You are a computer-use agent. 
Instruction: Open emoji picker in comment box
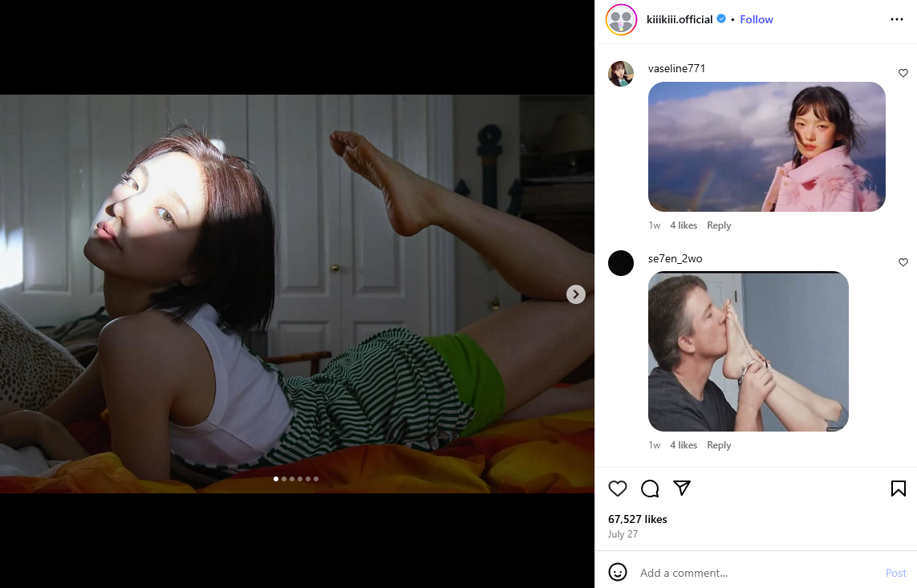coord(618,572)
